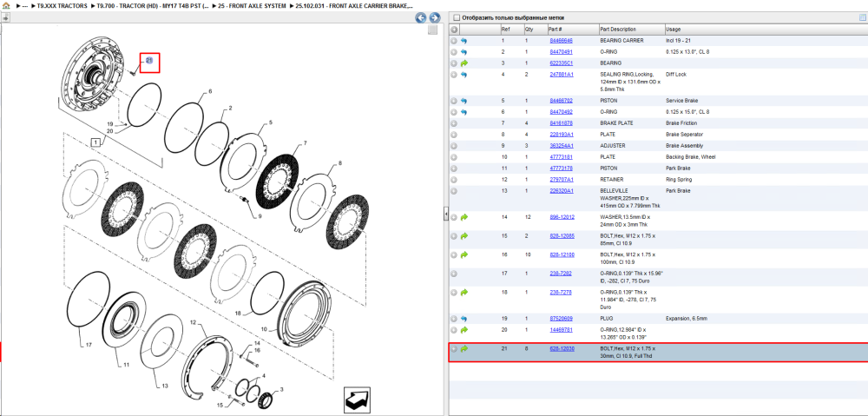Add RETAINER row using its plus icon
The height and width of the screenshot is (416, 868).
click(x=453, y=180)
